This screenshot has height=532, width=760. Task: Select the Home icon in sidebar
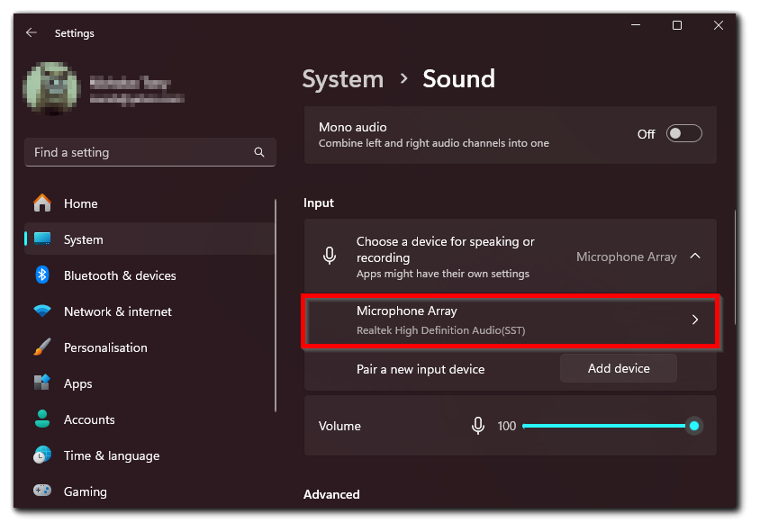point(42,203)
